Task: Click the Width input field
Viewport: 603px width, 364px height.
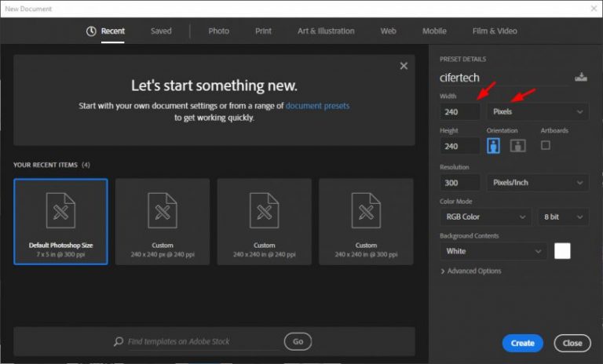Action: pyautogui.click(x=459, y=111)
